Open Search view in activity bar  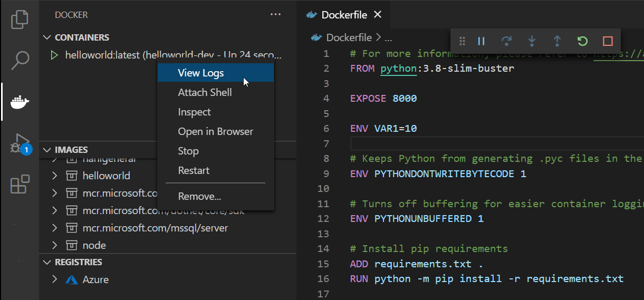[20, 60]
